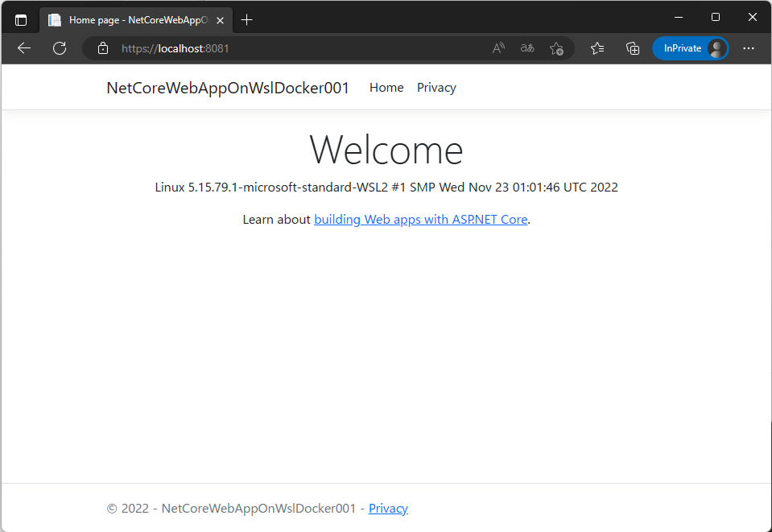Minimize the browser window
Screen dimensions: 772x532
point(679,17)
